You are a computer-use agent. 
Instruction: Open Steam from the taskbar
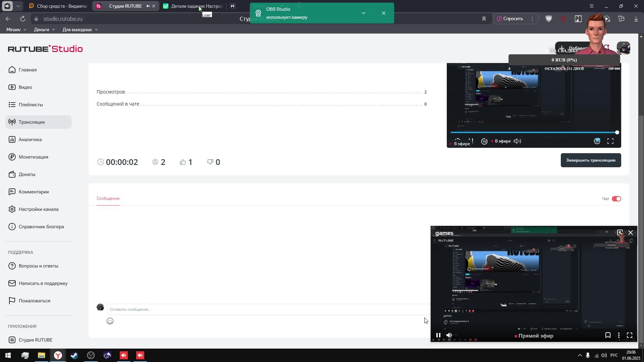[x=74, y=355]
